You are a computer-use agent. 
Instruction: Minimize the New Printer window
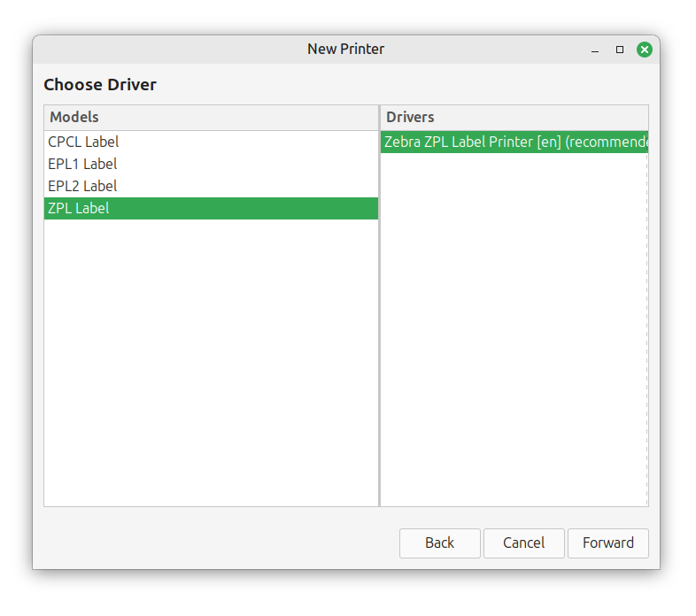coord(595,50)
